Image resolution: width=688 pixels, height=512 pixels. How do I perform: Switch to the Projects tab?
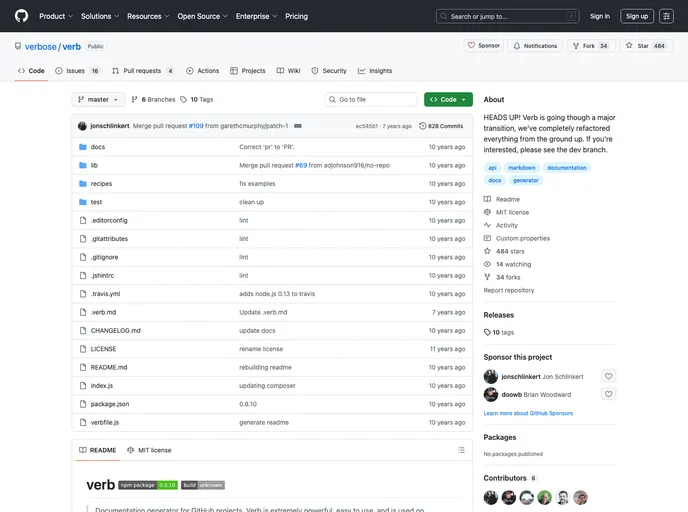tap(247, 71)
